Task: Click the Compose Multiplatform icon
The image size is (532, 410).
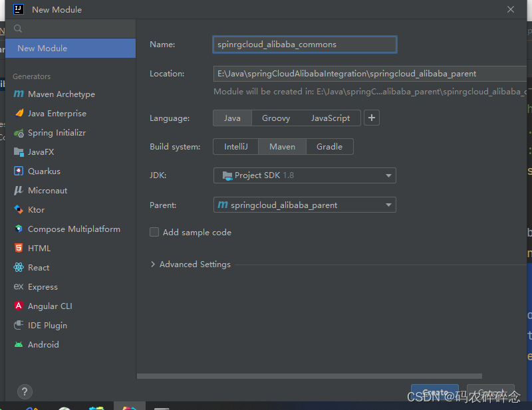Action: point(19,229)
